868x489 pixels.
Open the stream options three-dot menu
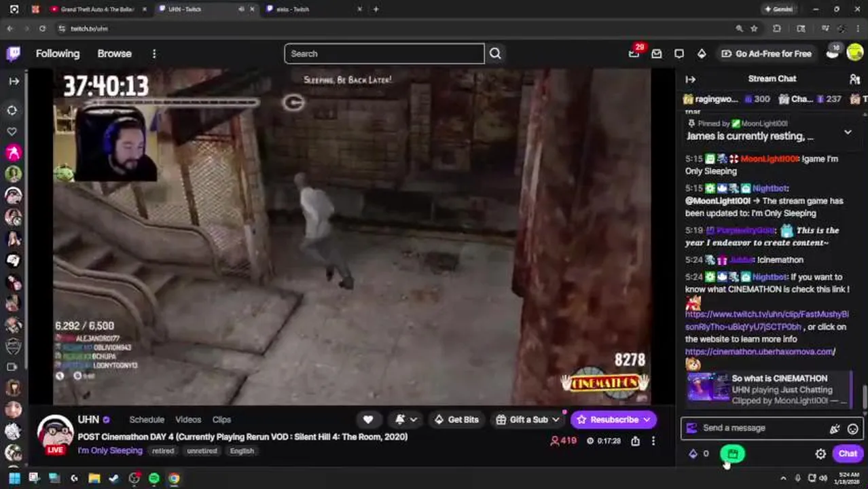click(653, 441)
